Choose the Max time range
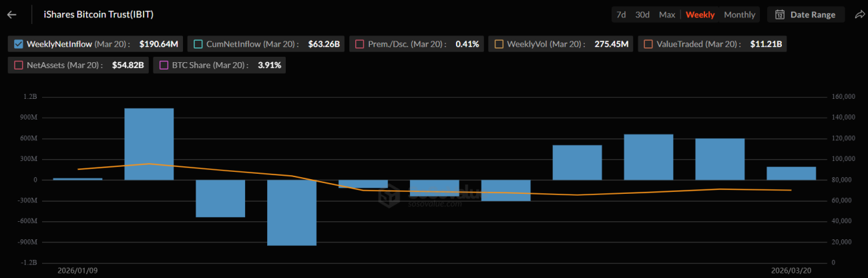Viewport: 868px width, 278px height. 666,15
